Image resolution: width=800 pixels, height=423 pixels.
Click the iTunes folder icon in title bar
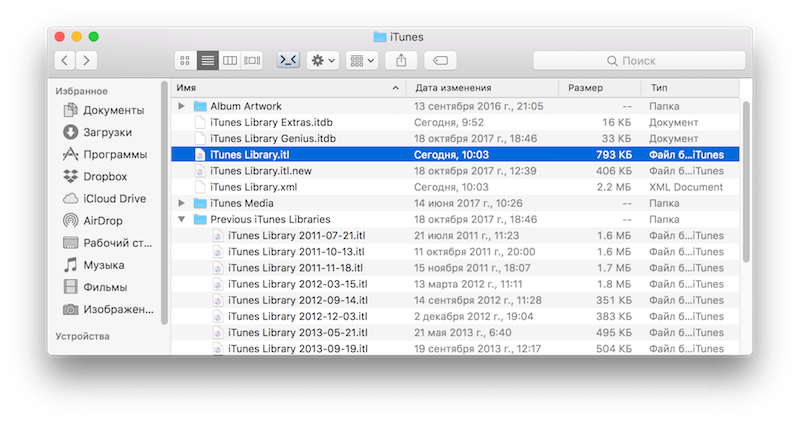380,37
